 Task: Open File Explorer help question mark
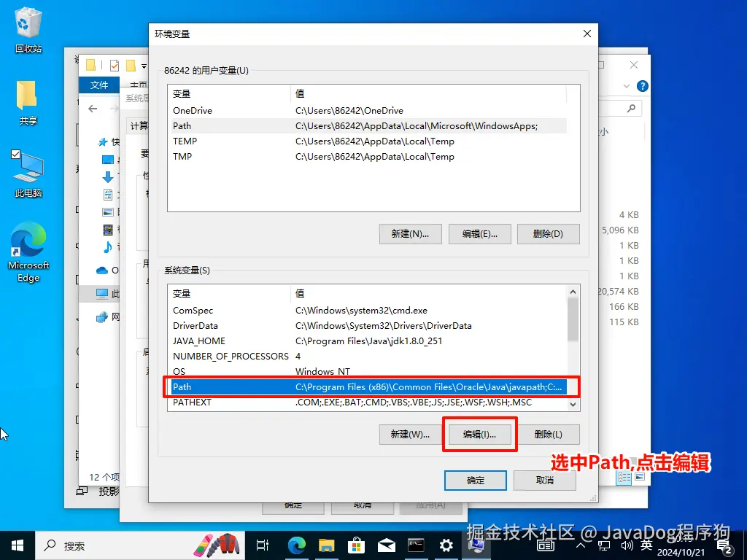643,86
